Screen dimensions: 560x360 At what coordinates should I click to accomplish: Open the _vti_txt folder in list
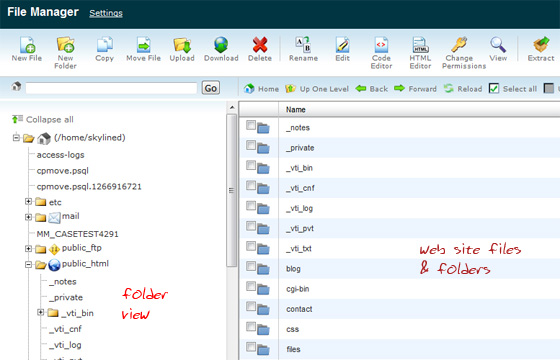pyautogui.click(x=299, y=249)
